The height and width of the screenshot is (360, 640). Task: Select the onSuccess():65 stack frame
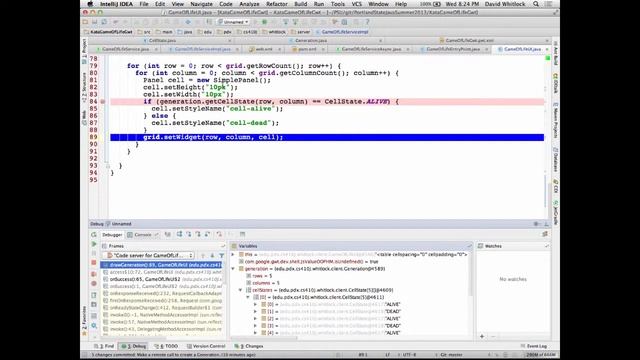[x=162, y=279]
